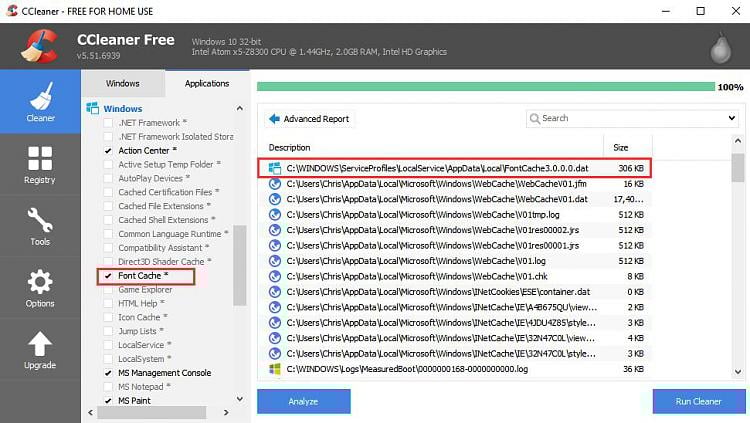The height and width of the screenshot is (423, 750).
Task: Check the .NET Framework option
Action: point(108,123)
